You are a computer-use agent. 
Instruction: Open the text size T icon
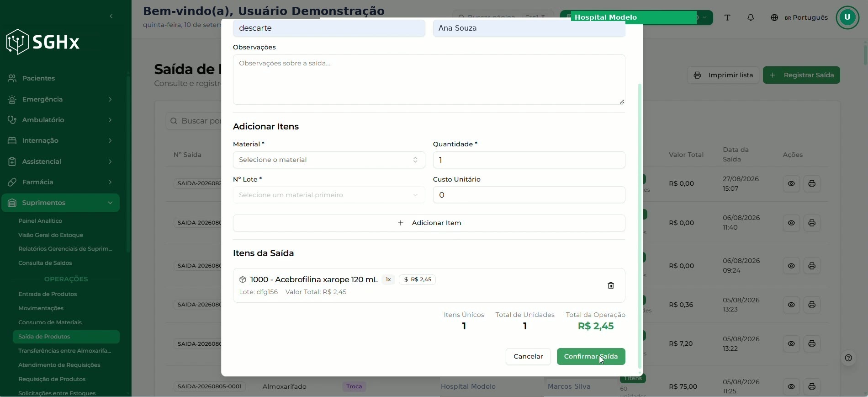(x=727, y=17)
